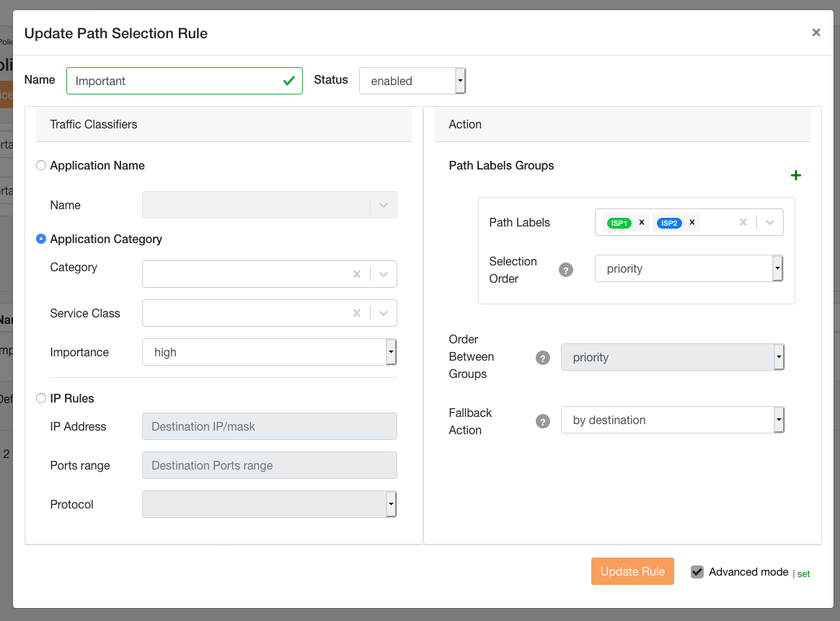This screenshot has width=840, height=621.
Task: Select the Application Name radio button
Action: (41, 165)
